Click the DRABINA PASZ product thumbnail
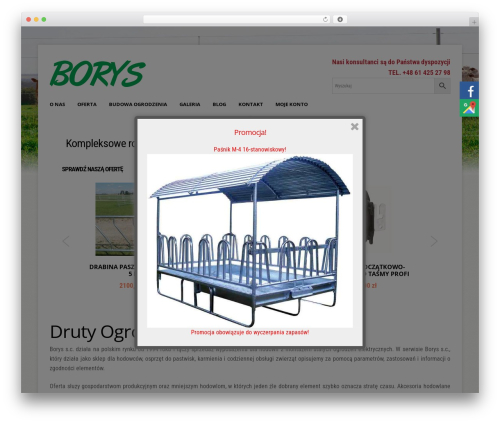The width and height of the screenshot is (500, 423). coord(115,219)
